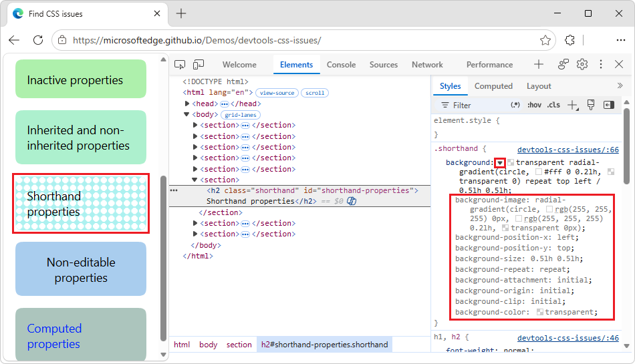The image size is (635, 364).
Task: Select html in the breadcrumb
Action: (181, 345)
